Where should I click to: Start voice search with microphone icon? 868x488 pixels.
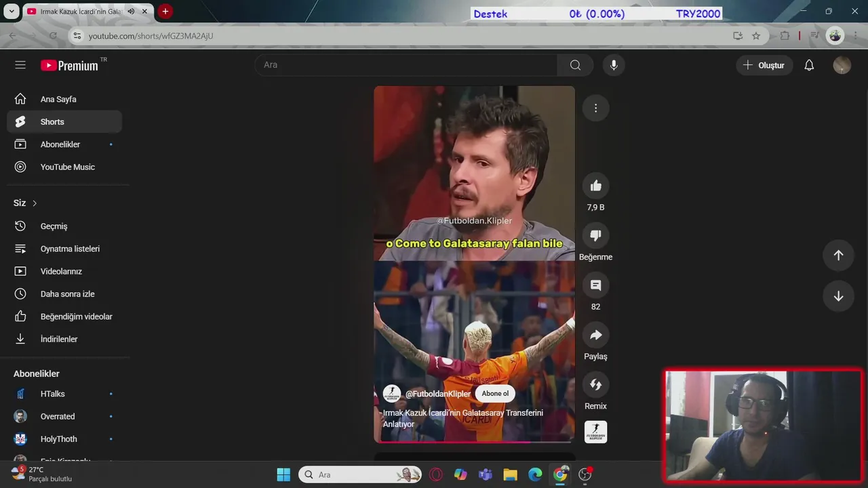[614, 65]
